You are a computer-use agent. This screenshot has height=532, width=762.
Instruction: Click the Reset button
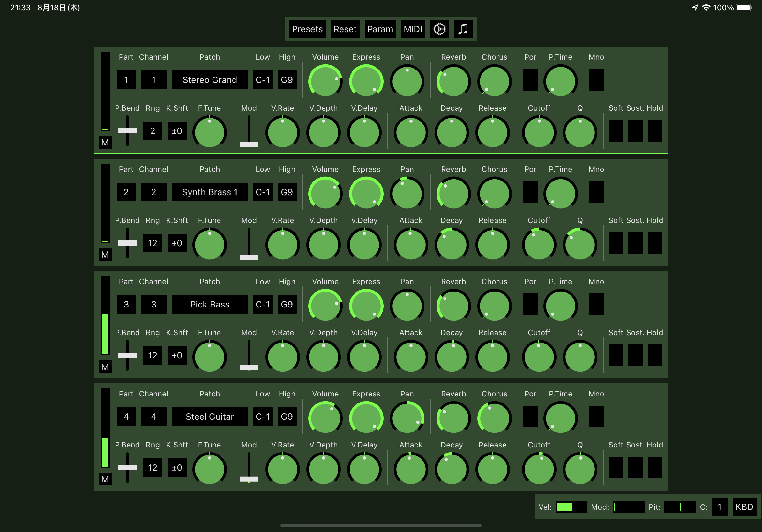[x=345, y=29]
